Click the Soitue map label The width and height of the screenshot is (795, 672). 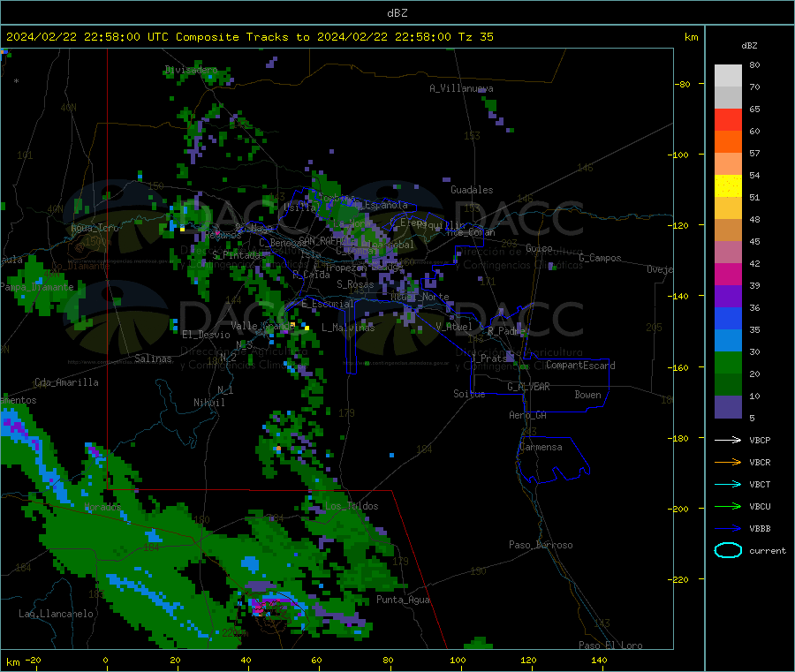[x=469, y=394]
